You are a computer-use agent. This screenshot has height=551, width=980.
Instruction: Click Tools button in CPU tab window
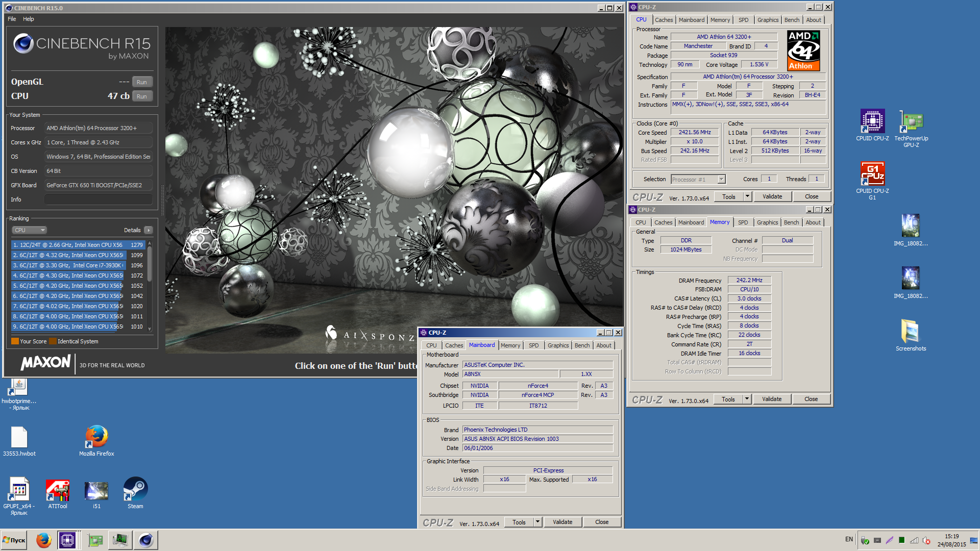click(728, 196)
